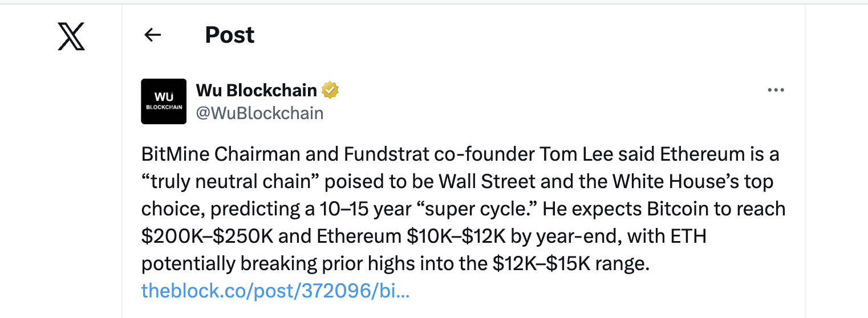Image resolution: width=868 pixels, height=318 pixels.
Task: Click the X logo to go home
Action: (71, 36)
